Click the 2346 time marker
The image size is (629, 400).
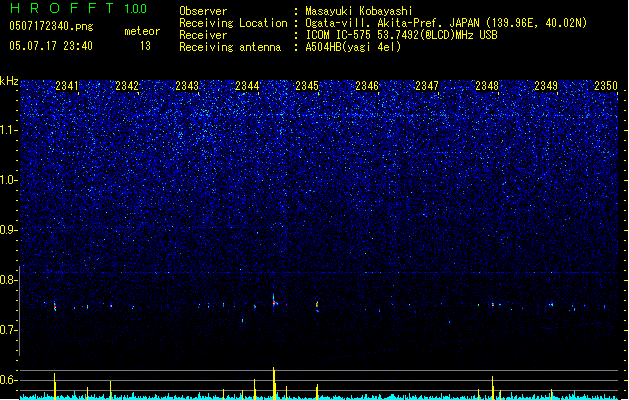367,86
